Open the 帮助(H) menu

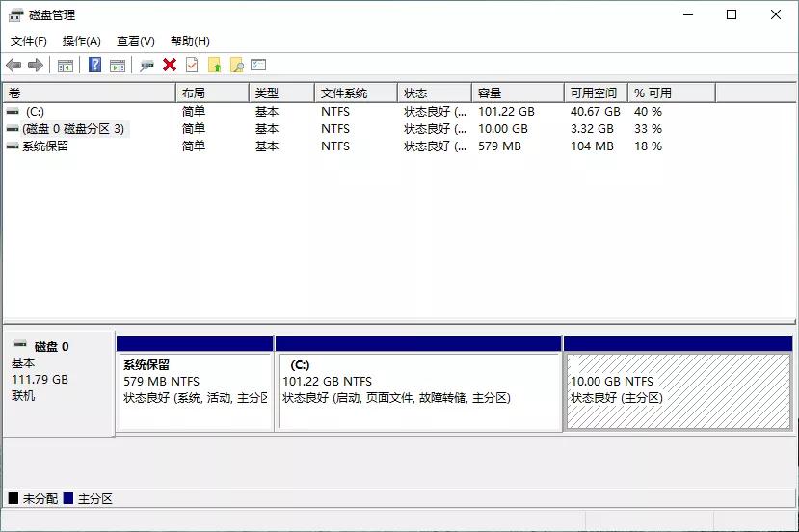[190, 41]
